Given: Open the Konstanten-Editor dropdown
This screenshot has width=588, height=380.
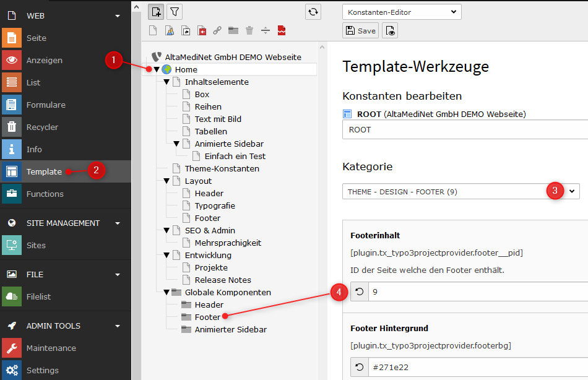Looking at the screenshot, I should [401, 12].
